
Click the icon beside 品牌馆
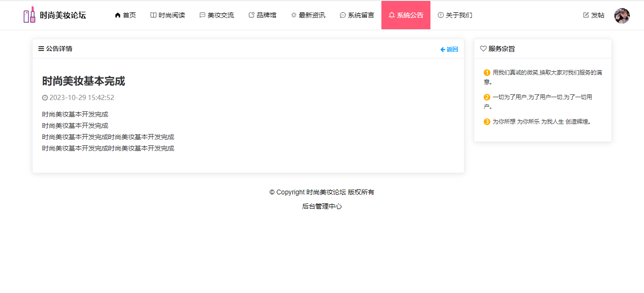tap(251, 15)
